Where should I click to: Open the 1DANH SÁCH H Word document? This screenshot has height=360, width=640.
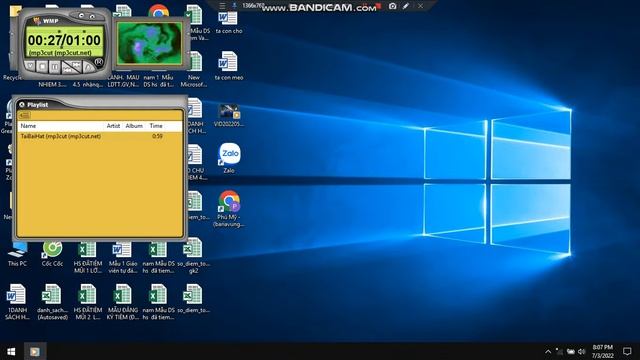[x=17, y=302]
